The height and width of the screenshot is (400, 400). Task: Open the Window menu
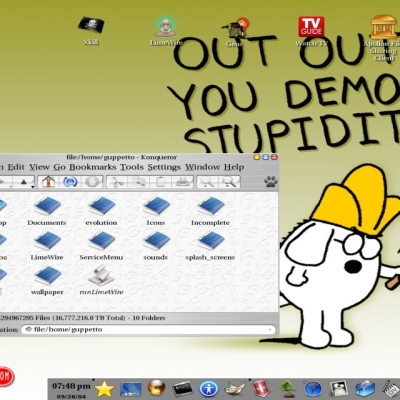[x=203, y=167]
